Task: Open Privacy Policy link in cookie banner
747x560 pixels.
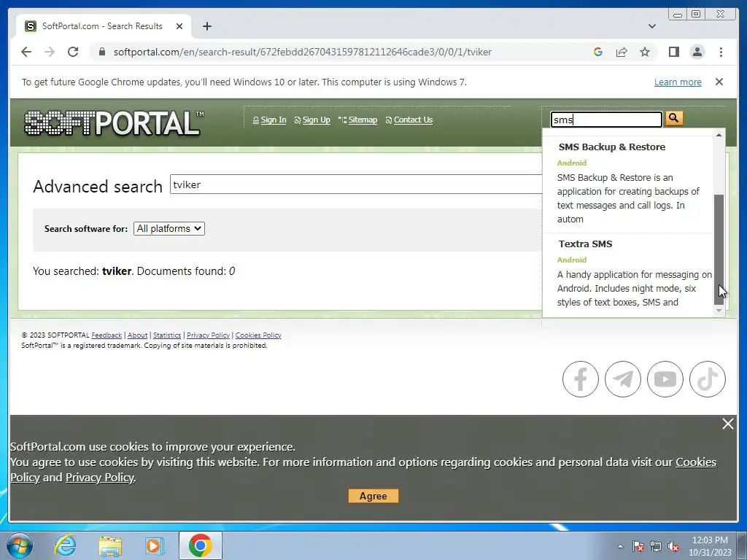Action: [x=99, y=477]
